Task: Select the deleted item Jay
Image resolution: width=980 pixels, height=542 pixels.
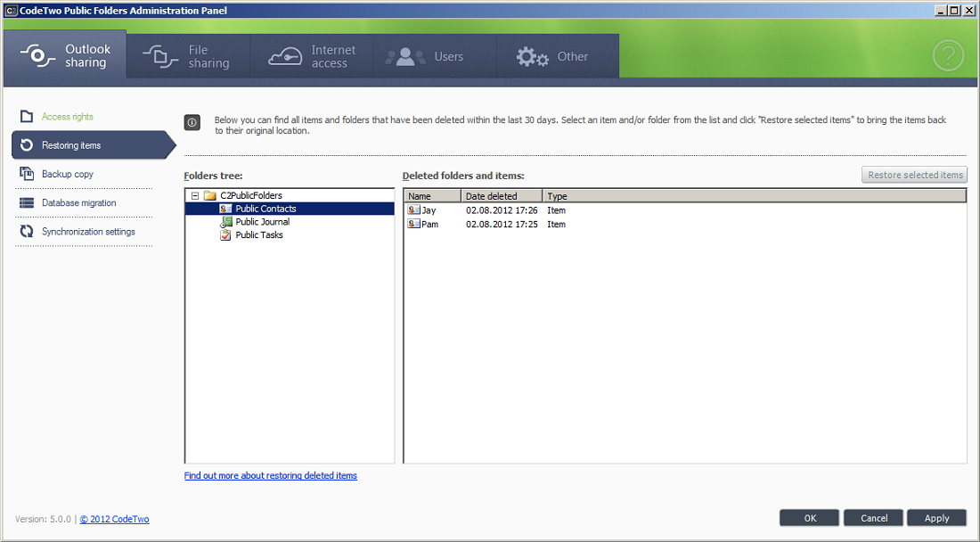Action: click(x=429, y=210)
